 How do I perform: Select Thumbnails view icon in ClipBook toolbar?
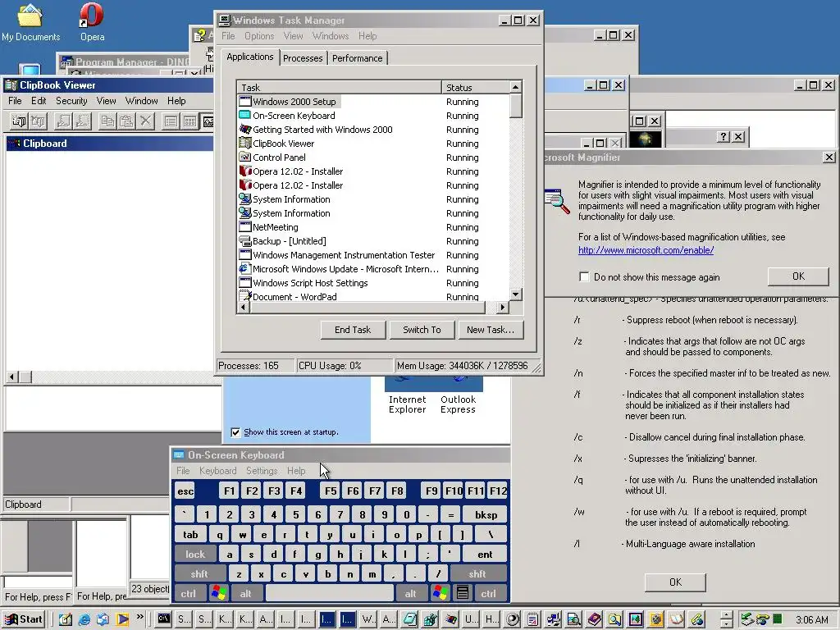point(189,121)
